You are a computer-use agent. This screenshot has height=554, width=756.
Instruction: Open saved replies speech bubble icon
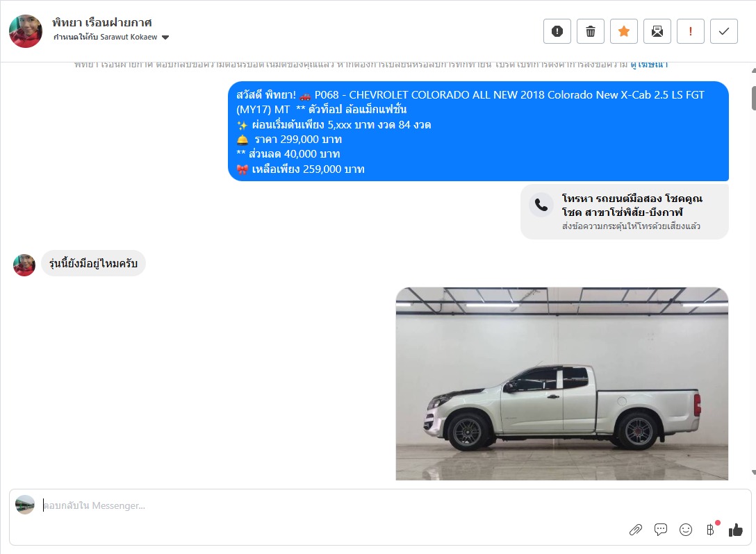(661, 530)
